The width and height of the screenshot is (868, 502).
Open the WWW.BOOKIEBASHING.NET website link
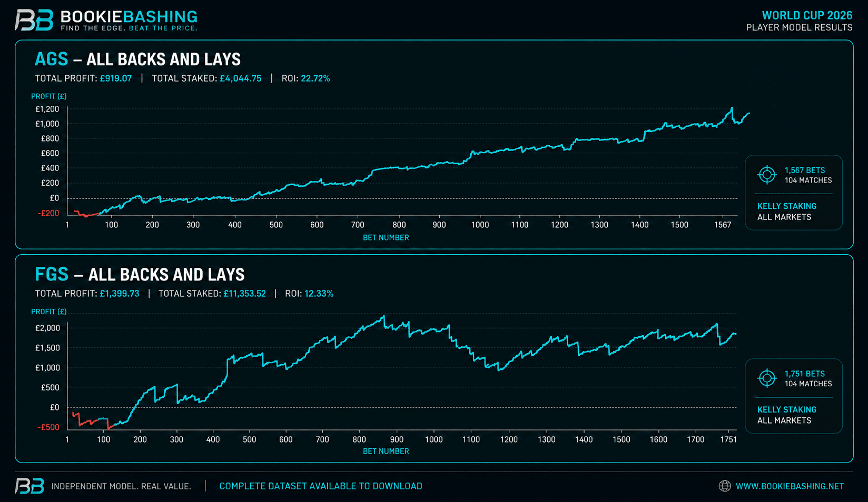point(790,486)
